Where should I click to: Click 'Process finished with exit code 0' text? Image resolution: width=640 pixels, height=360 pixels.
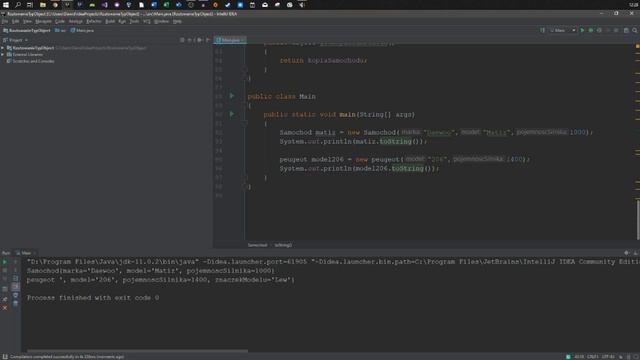(x=93, y=298)
